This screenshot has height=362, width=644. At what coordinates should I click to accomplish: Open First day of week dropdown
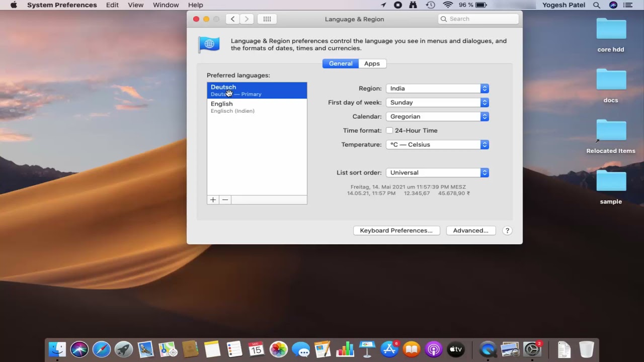click(x=437, y=103)
